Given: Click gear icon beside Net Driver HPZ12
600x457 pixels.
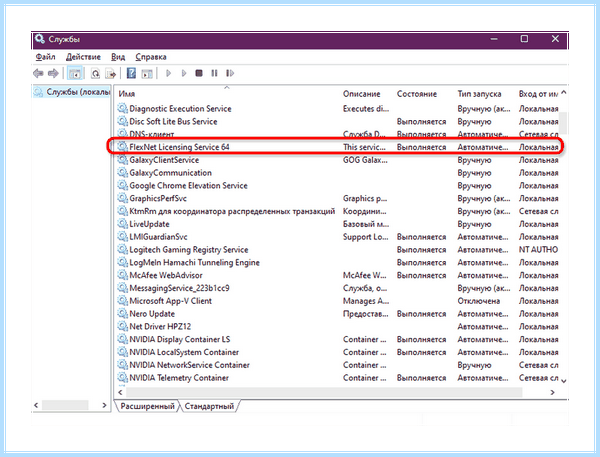Looking at the screenshot, I should click(x=122, y=326).
